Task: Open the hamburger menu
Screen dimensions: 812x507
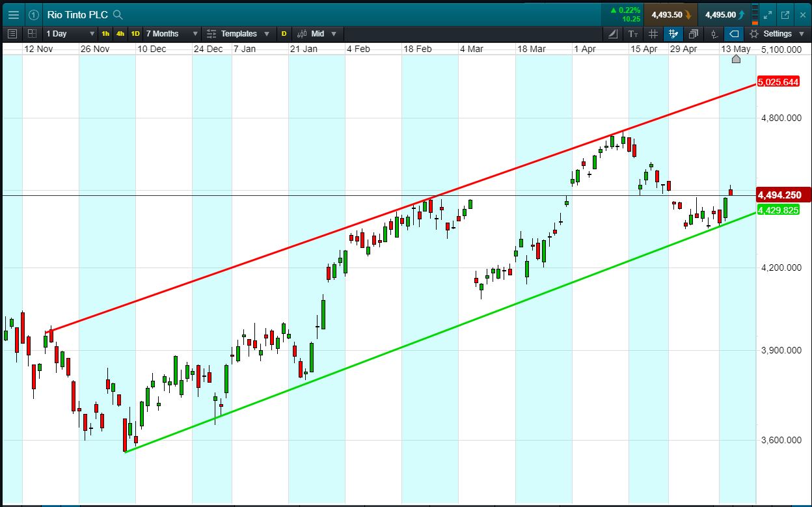Action: (14, 14)
